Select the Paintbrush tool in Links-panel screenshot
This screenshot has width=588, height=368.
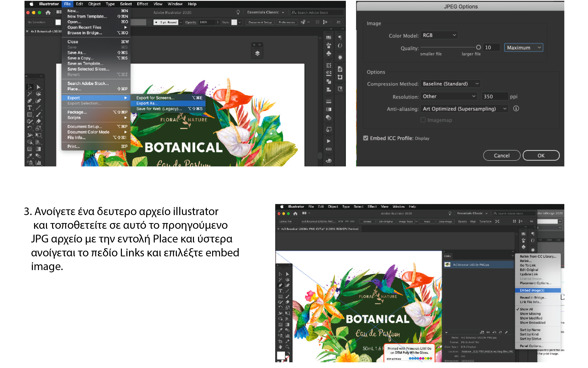287,296
